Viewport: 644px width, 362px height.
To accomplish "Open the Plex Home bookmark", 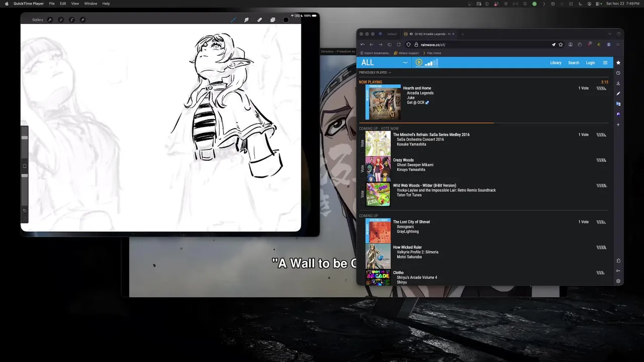I will [432, 53].
